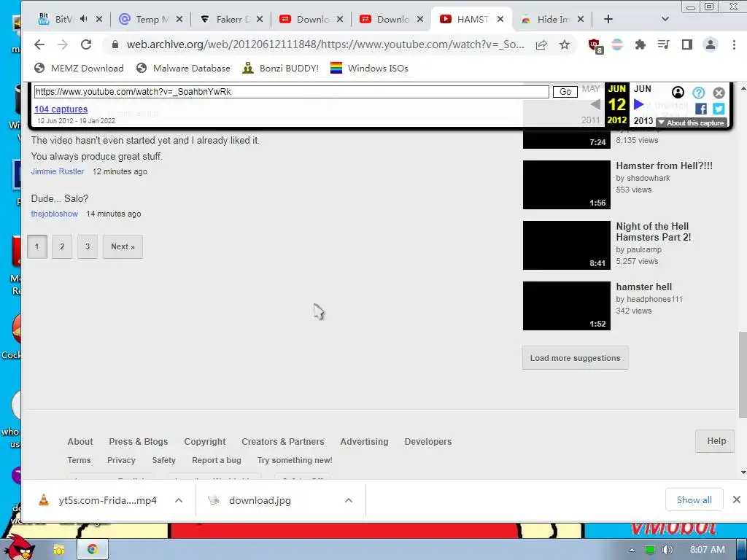Click the Wayback URL input field
Screen dimensions: 747x560
pyautogui.click(x=292, y=92)
